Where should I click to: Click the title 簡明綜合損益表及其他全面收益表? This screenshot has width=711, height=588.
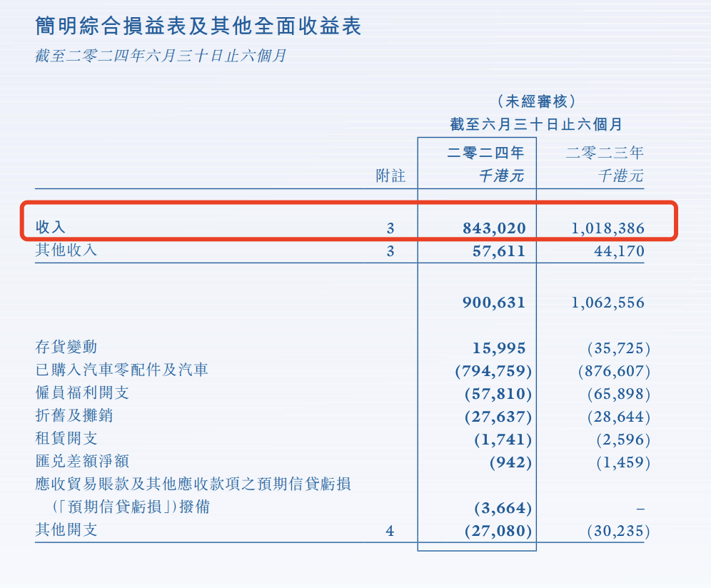[198, 26]
